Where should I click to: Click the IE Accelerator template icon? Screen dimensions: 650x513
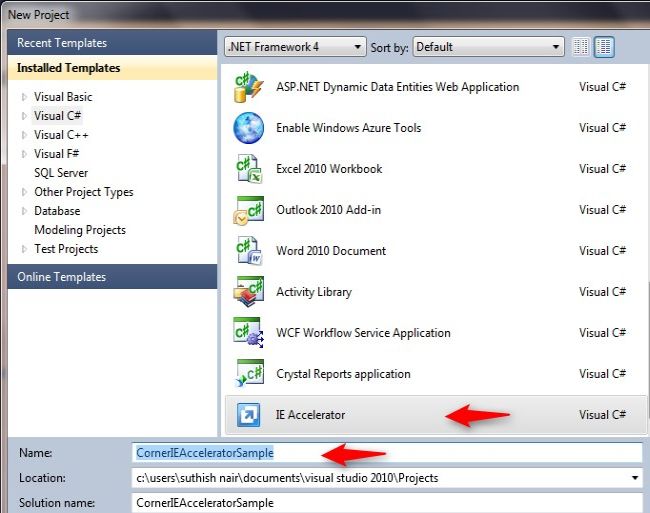(249, 415)
